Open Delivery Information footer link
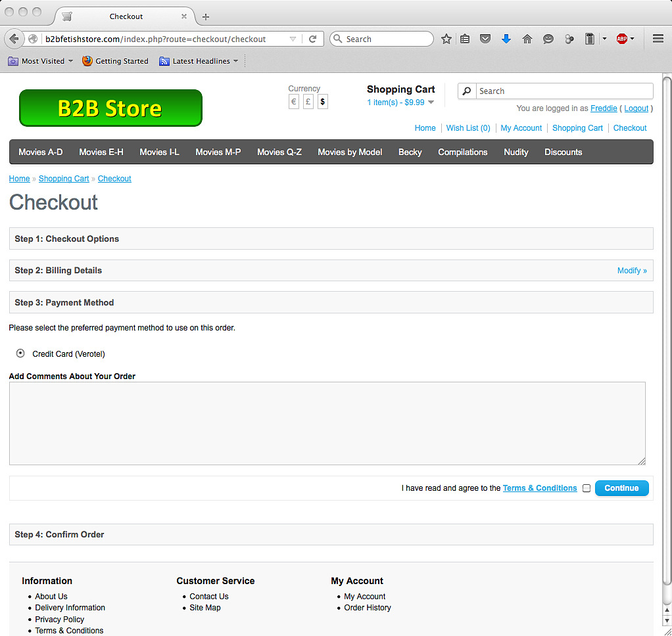The width and height of the screenshot is (672, 636). pyautogui.click(x=70, y=607)
